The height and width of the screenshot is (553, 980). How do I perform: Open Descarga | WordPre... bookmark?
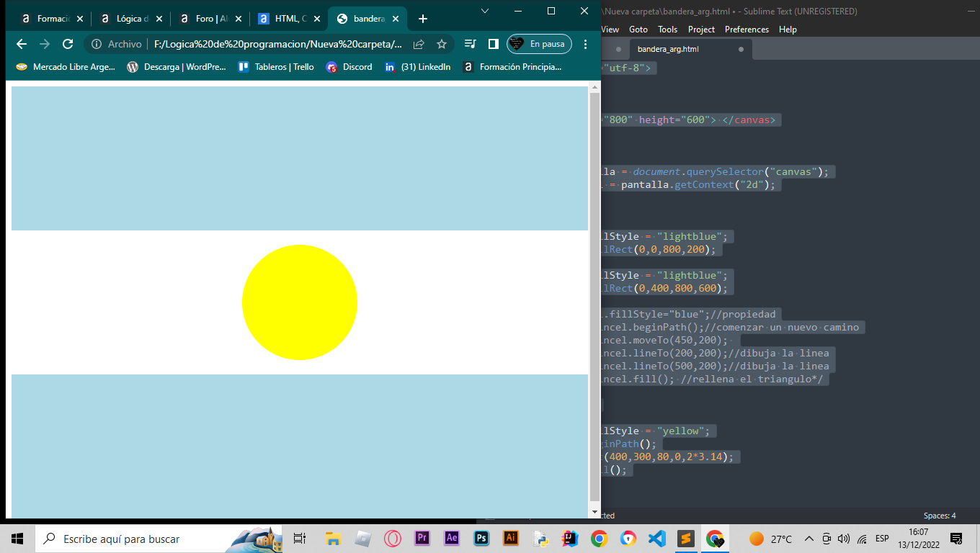click(177, 67)
